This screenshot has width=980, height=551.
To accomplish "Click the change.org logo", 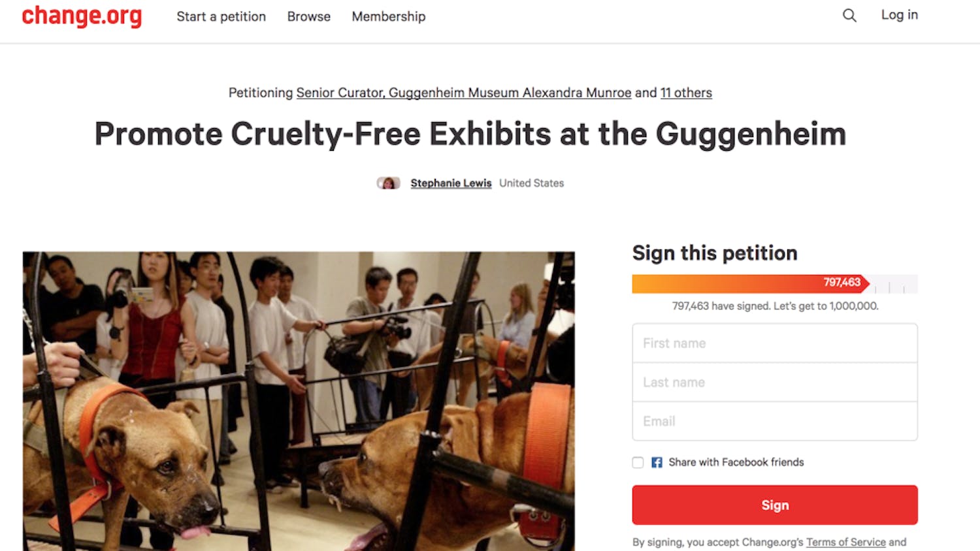I will (x=82, y=16).
